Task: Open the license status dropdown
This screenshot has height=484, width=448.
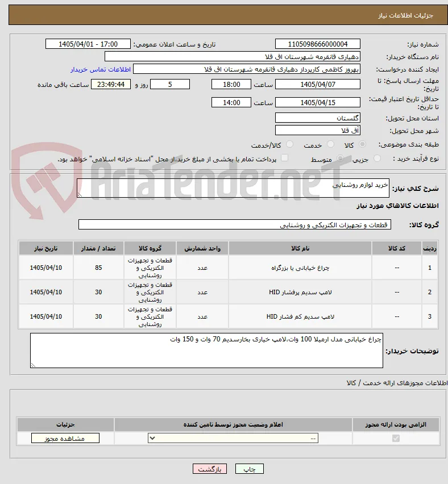Action: pos(233,438)
